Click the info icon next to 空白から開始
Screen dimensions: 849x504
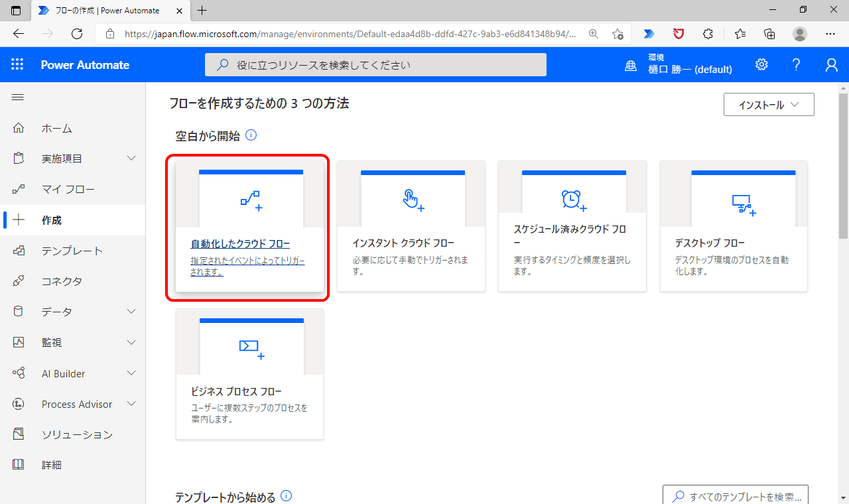coord(251,135)
